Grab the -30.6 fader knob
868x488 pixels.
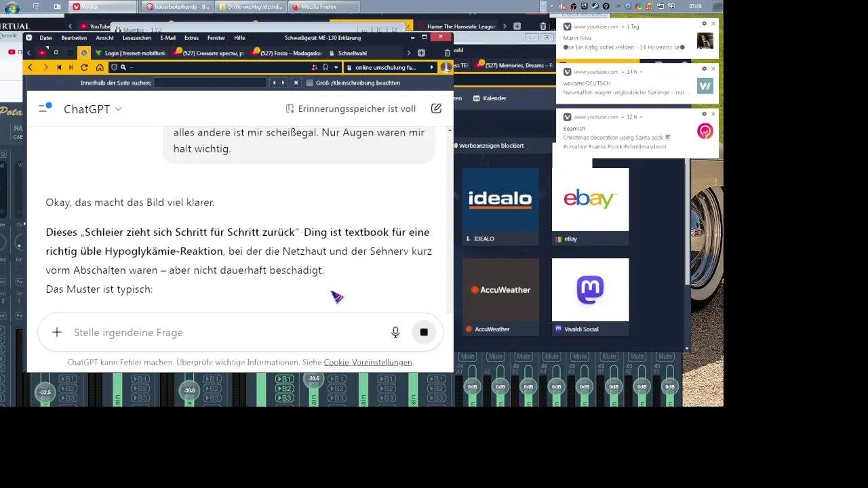pos(189,390)
